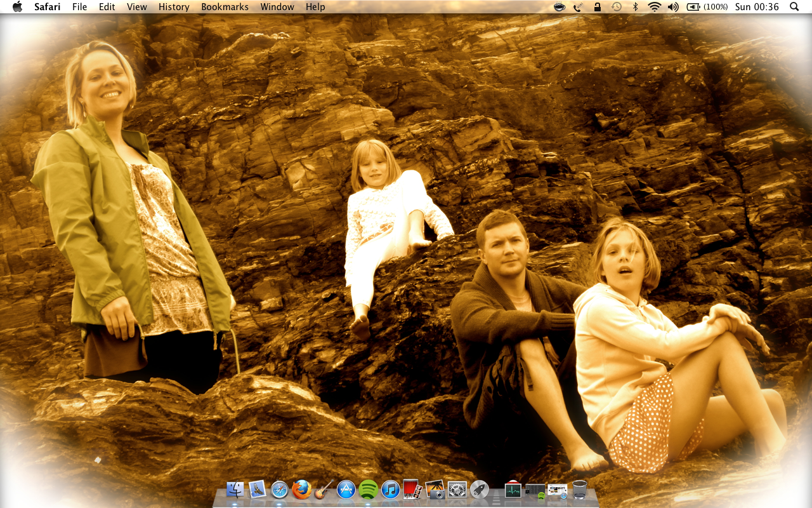Image resolution: width=812 pixels, height=508 pixels.
Task: Open Safari compass icon in Dock
Action: 279,490
